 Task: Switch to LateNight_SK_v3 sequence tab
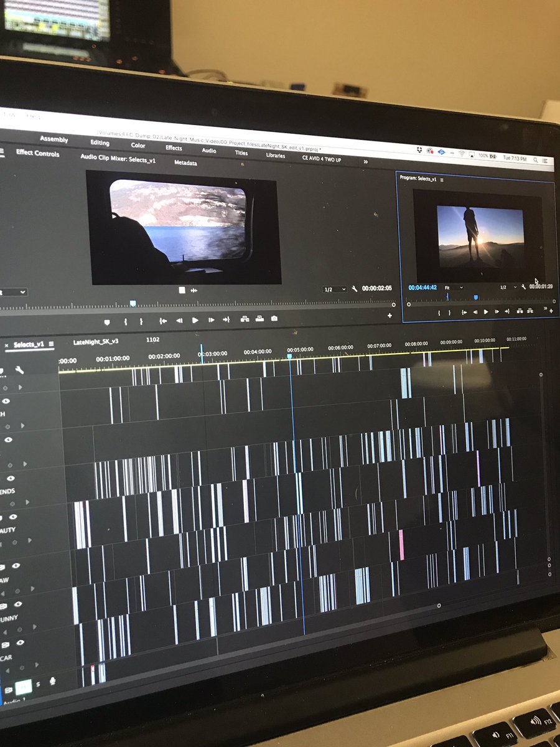96,342
